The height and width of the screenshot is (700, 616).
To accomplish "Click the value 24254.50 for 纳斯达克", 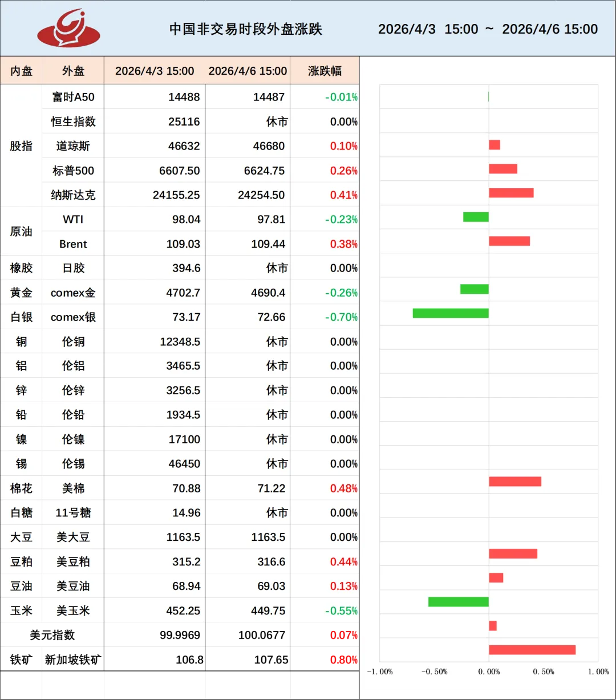I will coord(261,195).
